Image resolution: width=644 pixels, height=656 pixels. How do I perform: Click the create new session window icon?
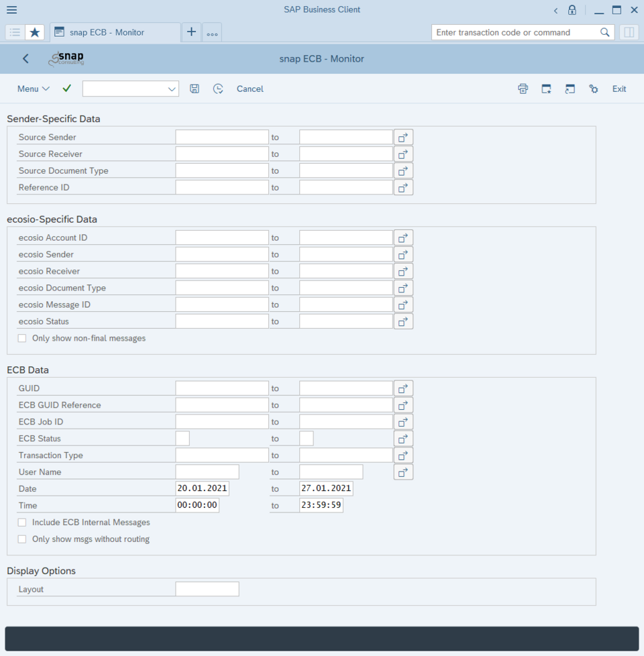(546, 89)
